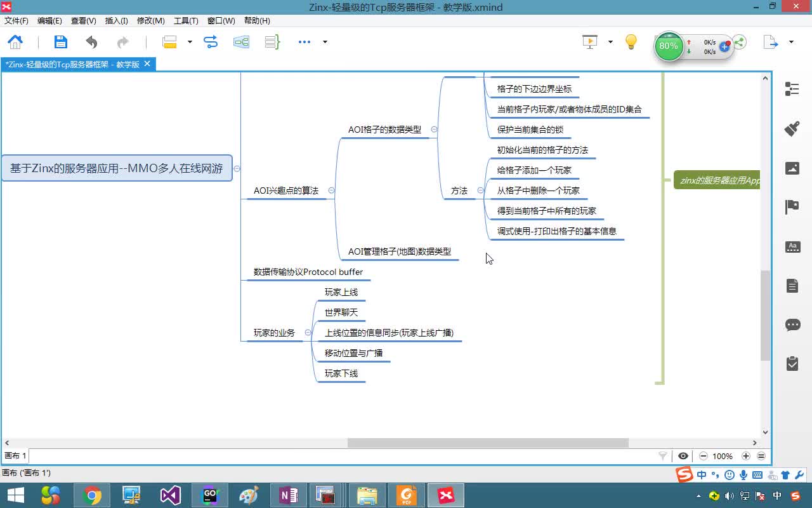Image resolution: width=812 pixels, height=508 pixels.
Task: Open the 查看(V) menu
Action: pos(84,21)
